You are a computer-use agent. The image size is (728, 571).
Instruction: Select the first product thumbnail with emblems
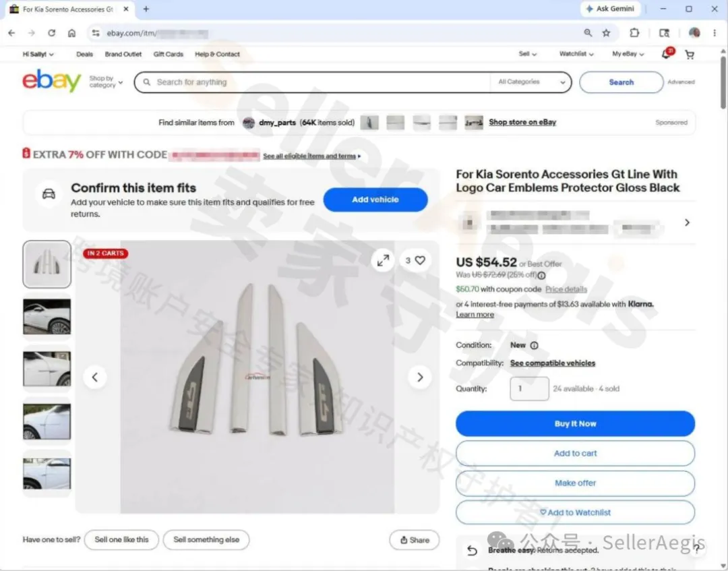47,264
